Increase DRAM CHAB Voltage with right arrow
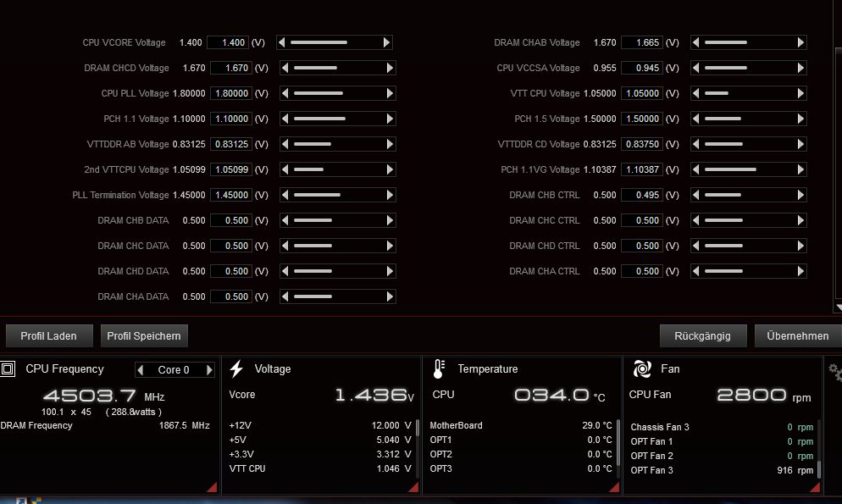 [800, 42]
